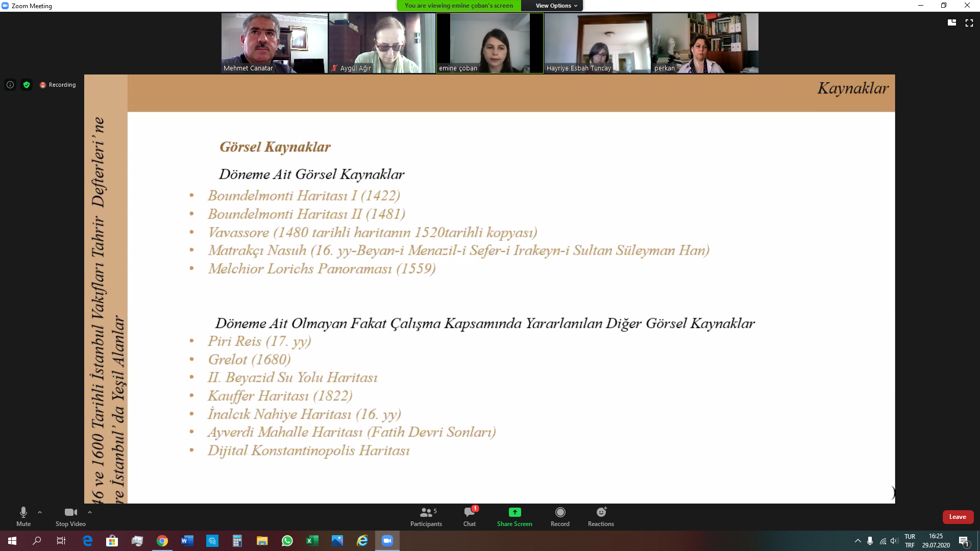This screenshot has height=551, width=980.
Task: Select Mehmet Canatar video thumbnail
Action: click(x=275, y=43)
